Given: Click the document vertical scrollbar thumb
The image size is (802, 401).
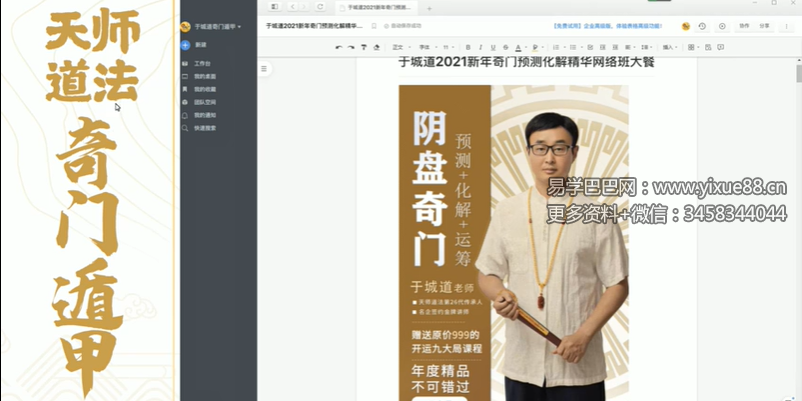Looking at the screenshot, I should coord(799,73).
